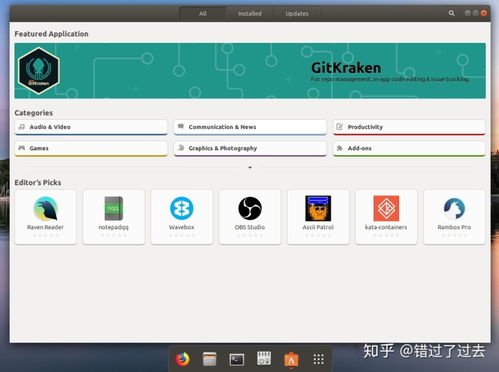Click the Wavebox star rating

(x=182, y=235)
